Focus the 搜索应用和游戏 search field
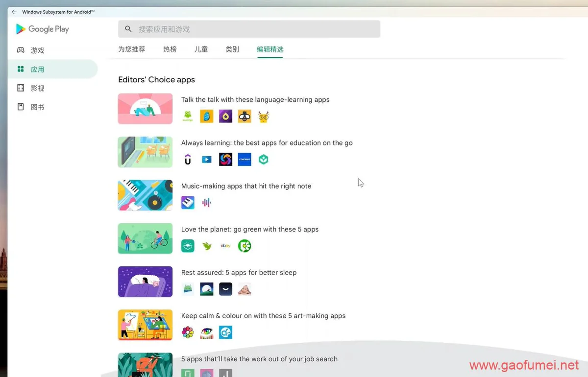The height and width of the screenshot is (377, 588). pos(249,29)
